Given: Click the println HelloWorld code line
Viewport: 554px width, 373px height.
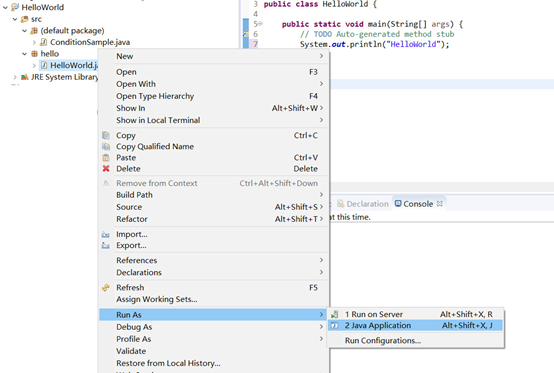Looking at the screenshot, I should click(375, 44).
